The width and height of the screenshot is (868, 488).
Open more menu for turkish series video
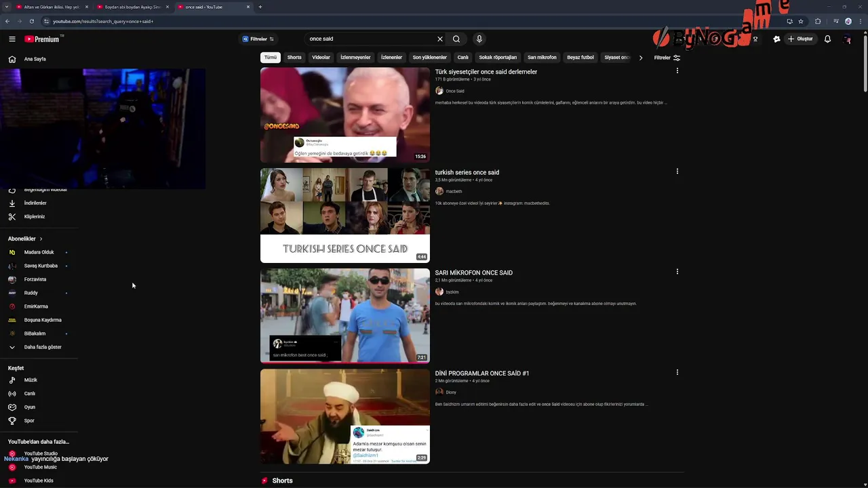coord(677,171)
